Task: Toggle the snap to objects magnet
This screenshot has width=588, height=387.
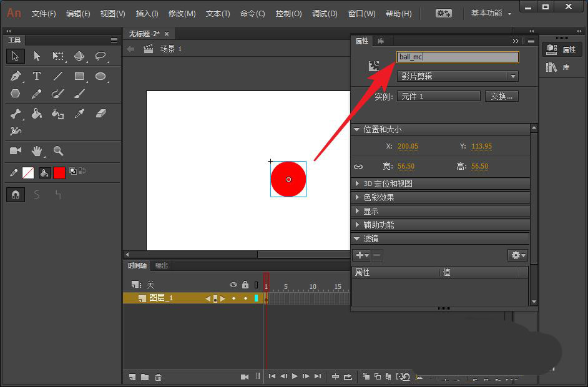Action: point(16,195)
